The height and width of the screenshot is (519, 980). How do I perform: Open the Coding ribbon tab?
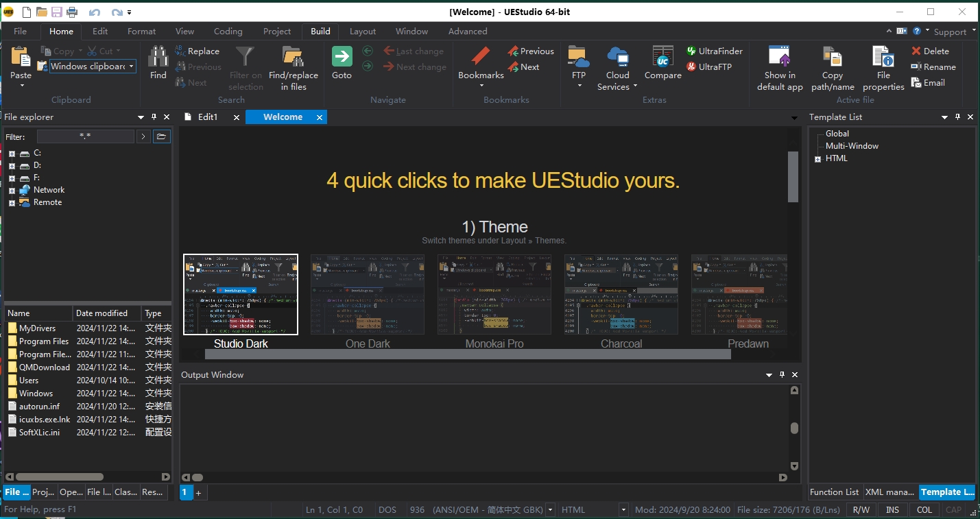(228, 32)
